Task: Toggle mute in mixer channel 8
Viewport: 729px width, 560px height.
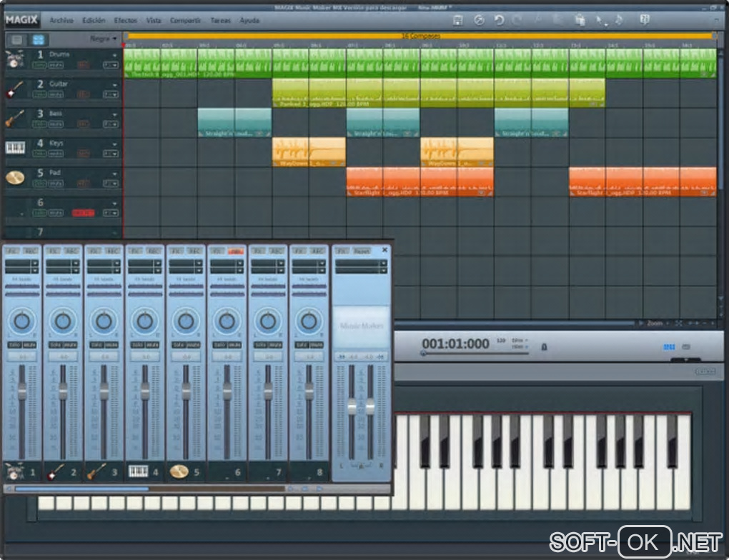Action: [x=317, y=345]
